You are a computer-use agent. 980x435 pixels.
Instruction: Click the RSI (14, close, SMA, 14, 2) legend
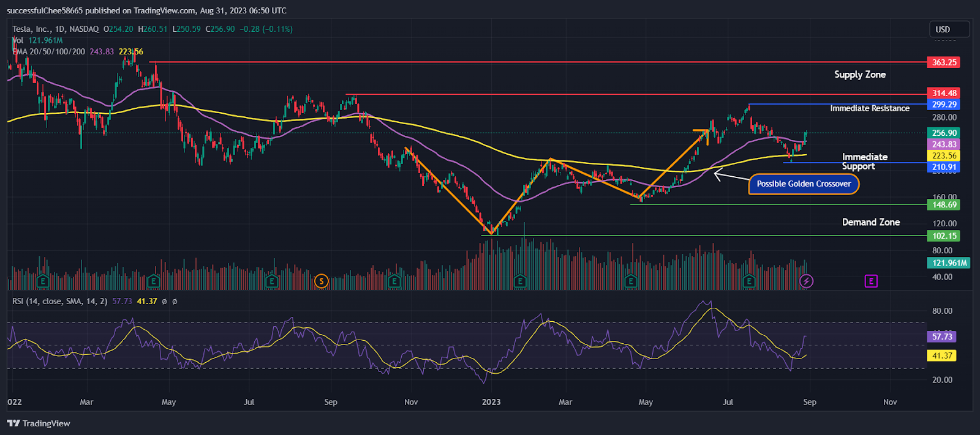(60, 301)
